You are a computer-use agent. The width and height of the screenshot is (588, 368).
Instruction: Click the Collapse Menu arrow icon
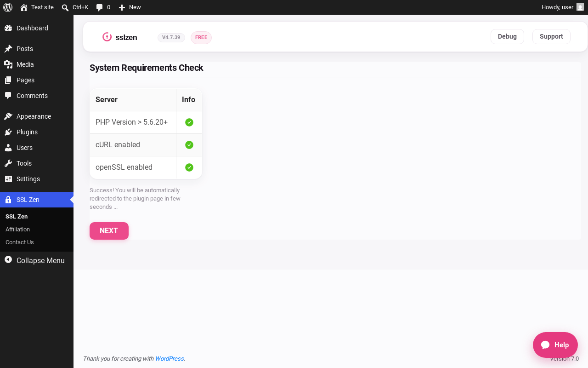click(8, 259)
